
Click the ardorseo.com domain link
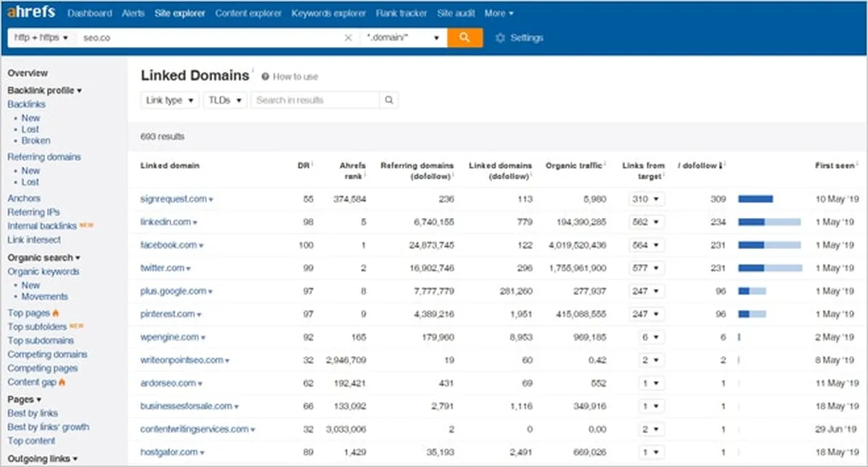point(168,383)
